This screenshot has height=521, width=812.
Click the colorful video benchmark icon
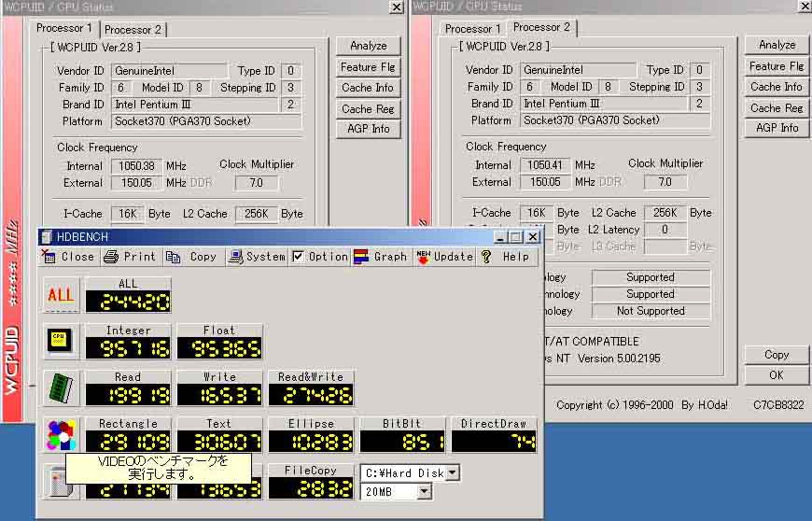click(61, 434)
